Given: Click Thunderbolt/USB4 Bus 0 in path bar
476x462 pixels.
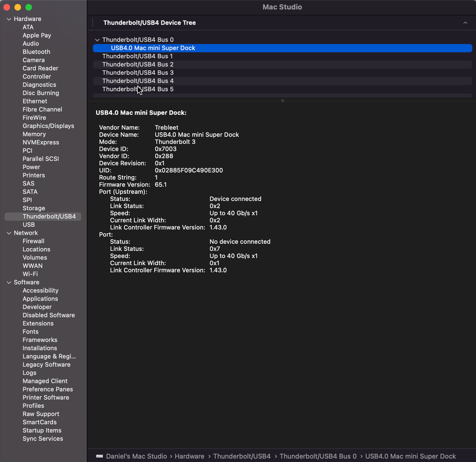Looking at the screenshot, I should pos(318,456).
